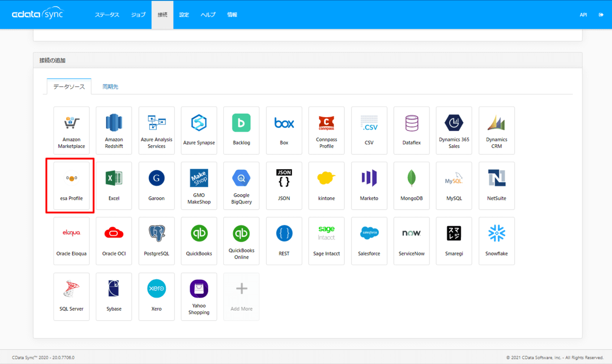612x364 pixels.
Task: Select the Yahoo Shopping connector
Action: point(199,297)
